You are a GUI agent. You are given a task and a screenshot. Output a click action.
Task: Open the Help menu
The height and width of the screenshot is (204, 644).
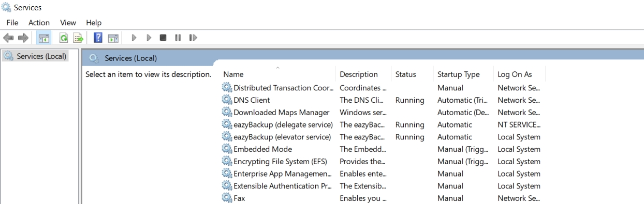(x=94, y=22)
